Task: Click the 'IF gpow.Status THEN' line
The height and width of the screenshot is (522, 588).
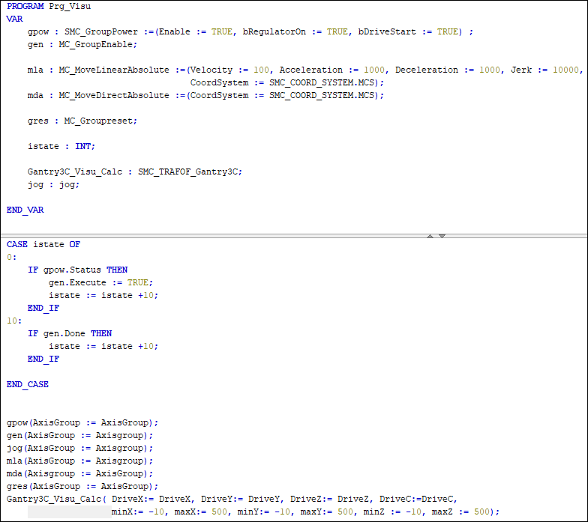Action: pyautogui.click(x=78, y=270)
